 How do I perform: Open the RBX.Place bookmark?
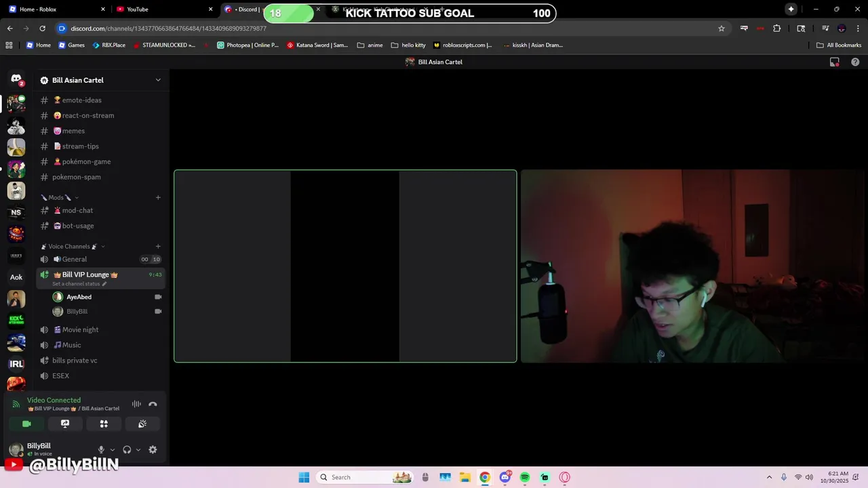pyautogui.click(x=108, y=45)
